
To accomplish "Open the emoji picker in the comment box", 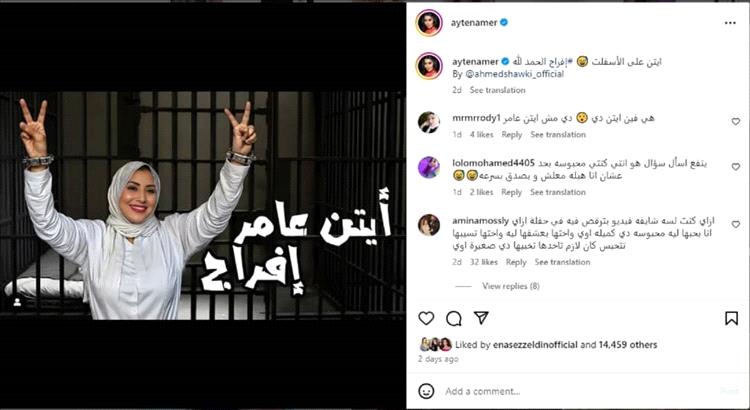I will coord(426,391).
